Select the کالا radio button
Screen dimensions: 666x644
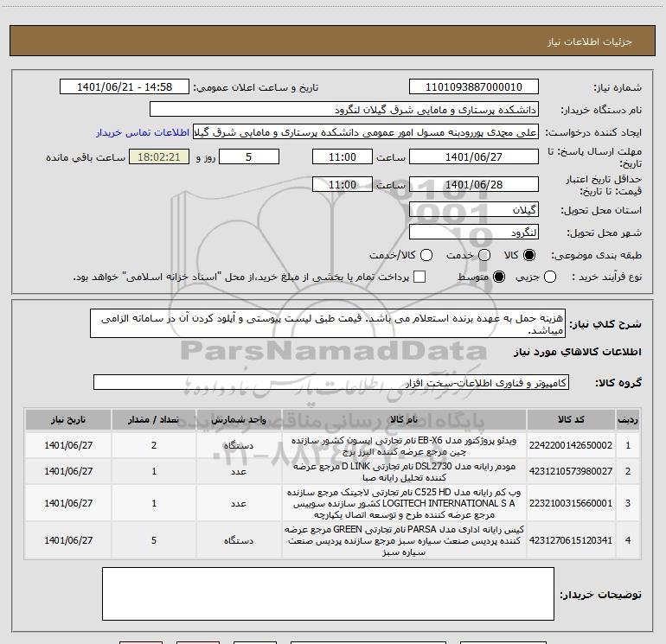tap(529, 255)
